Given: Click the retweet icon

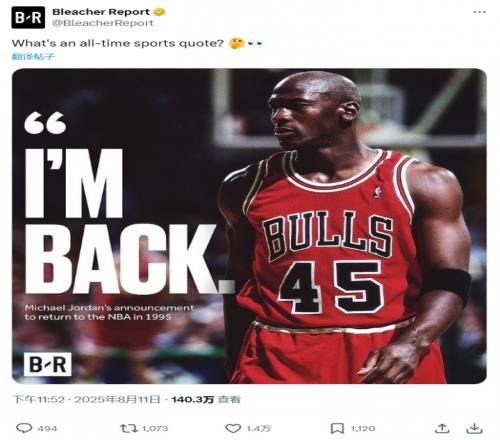Looking at the screenshot, I should coord(129,428).
